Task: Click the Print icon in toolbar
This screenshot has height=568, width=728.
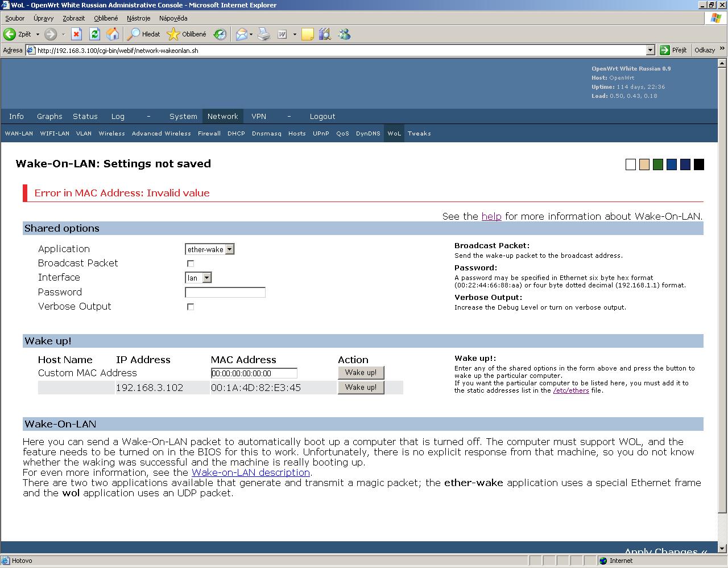Action: point(264,34)
